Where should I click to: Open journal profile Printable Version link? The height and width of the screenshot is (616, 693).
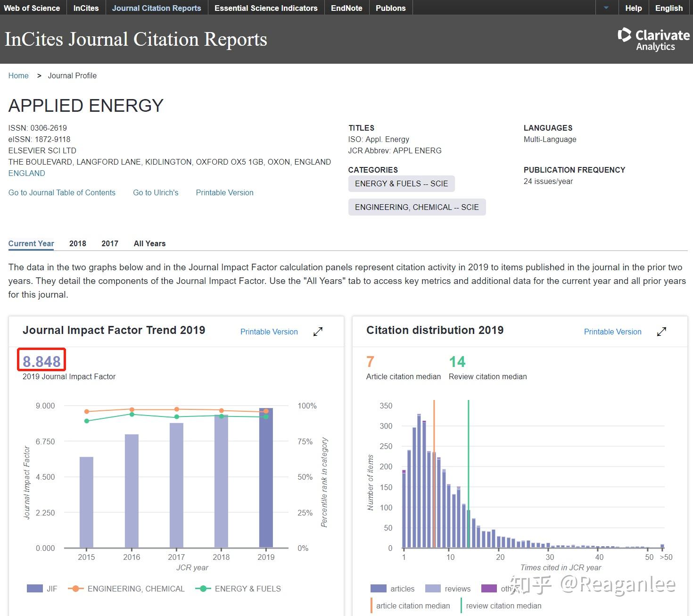click(x=224, y=192)
